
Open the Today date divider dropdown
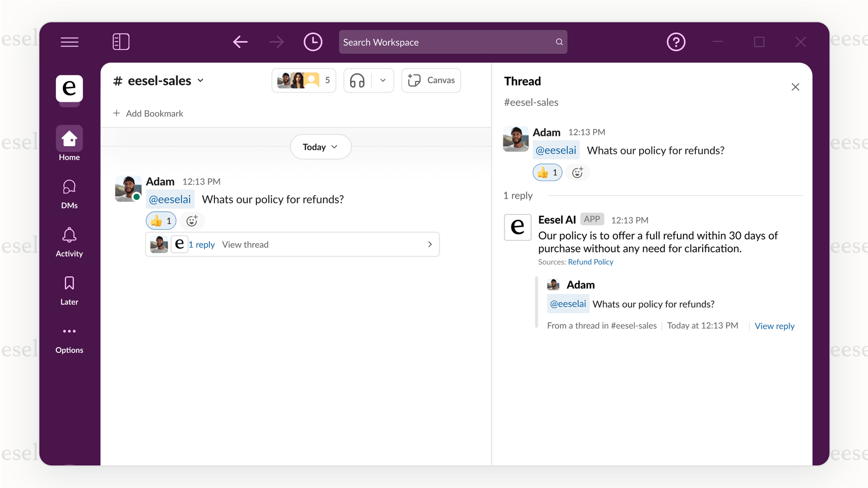tap(320, 147)
